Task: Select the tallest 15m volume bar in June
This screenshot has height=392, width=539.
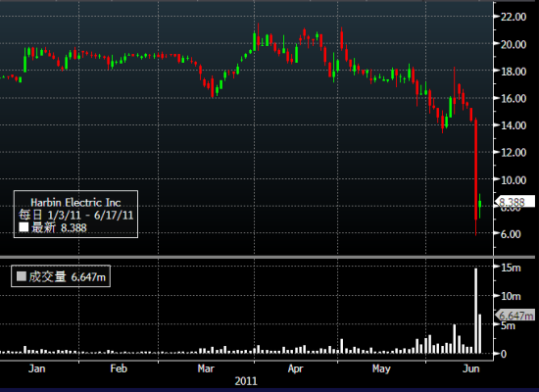Action: [475, 311]
